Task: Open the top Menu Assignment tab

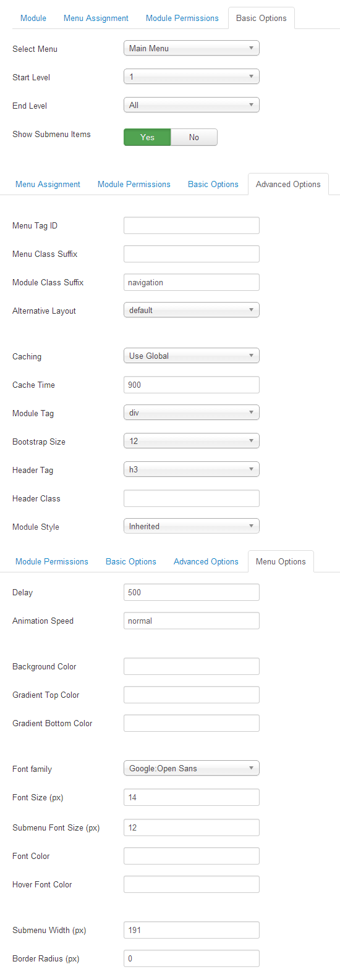Action: coord(96,18)
